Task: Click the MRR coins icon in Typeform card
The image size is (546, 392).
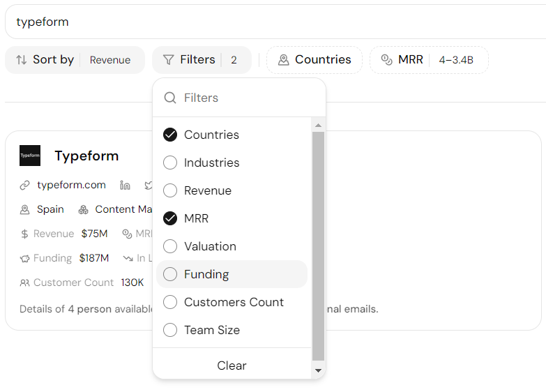Action: point(127,234)
